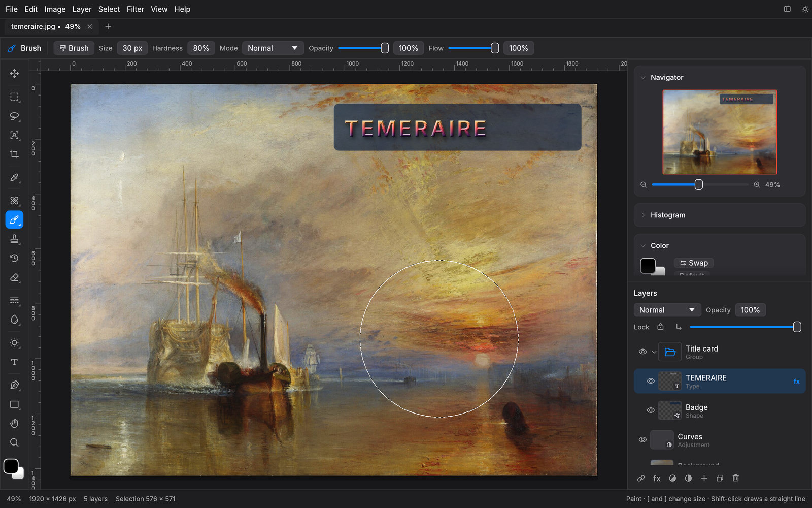Viewport: 812px width, 508px height.
Task: Select the Hand tool
Action: pyautogui.click(x=14, y=423)
